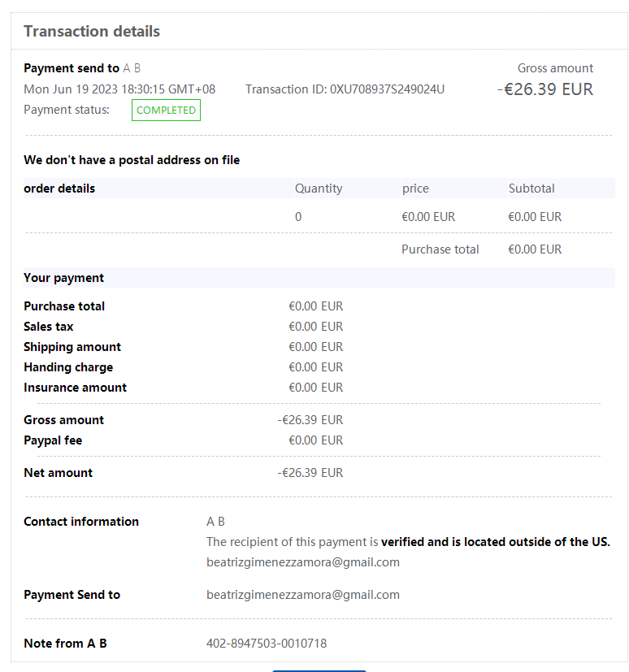The width and height of the screenshot is (629, 672).
Task: Open the email link under Contact information
Action: coord(303,562)
